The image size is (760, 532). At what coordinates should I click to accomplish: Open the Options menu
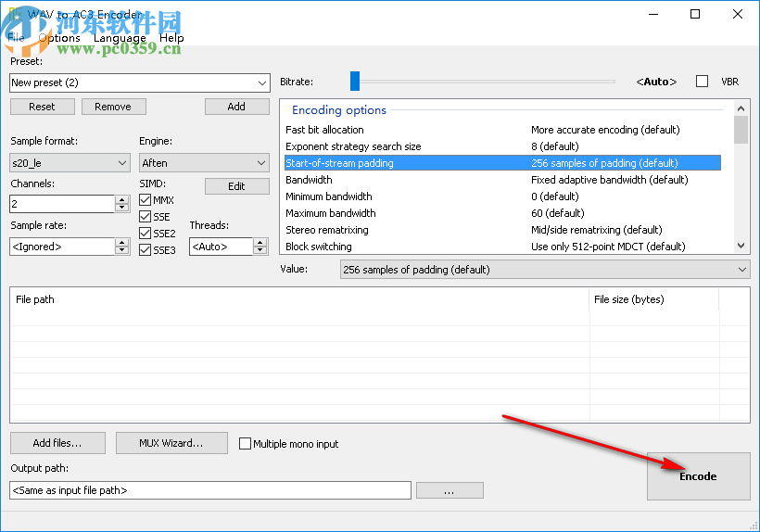point(59,38)
